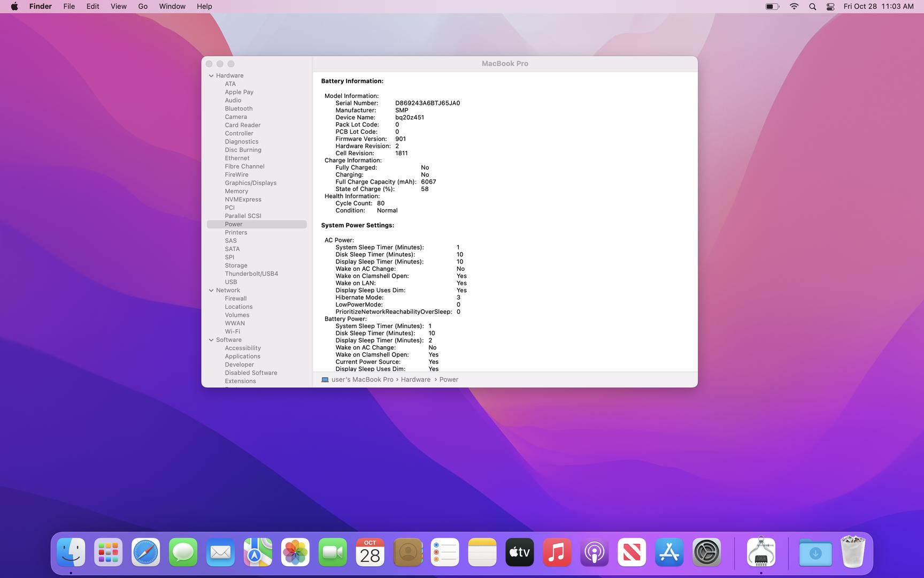Open Downloads folder in dock

(x=815, y=552)
